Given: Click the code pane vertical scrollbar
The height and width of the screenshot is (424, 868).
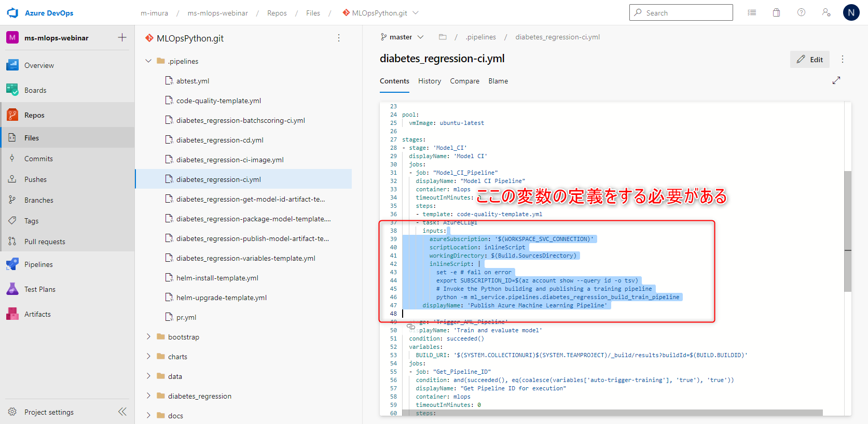Looking at the screenshot, I should pos(848,232).
